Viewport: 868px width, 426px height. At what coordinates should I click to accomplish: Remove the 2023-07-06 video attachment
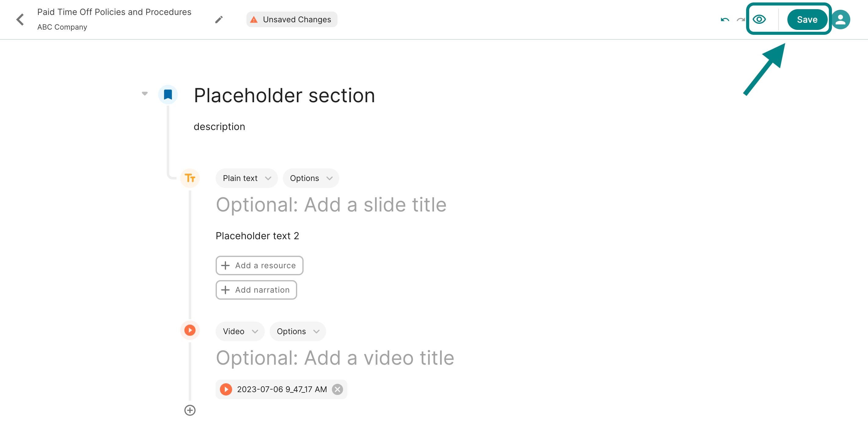337,389
